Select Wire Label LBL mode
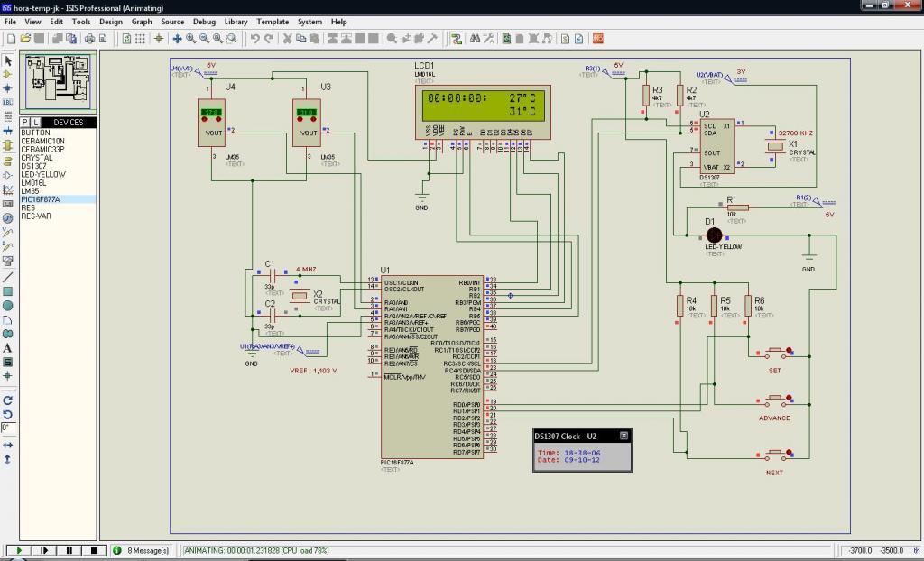 (7, 103)
